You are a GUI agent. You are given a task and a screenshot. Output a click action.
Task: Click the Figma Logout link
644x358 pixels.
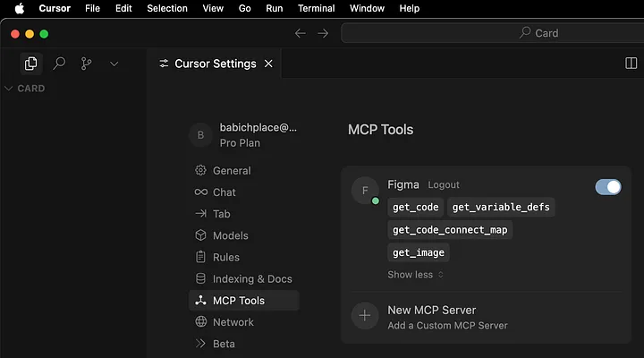click(x=444, y=185)
